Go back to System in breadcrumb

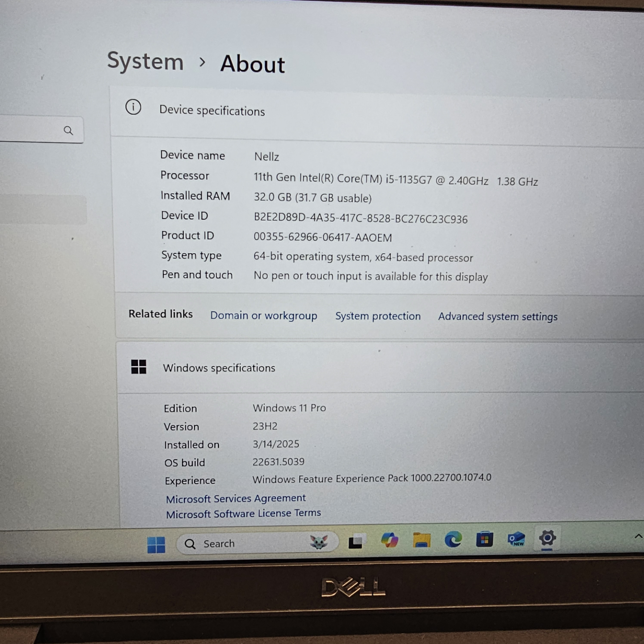[x=145, y=61]
